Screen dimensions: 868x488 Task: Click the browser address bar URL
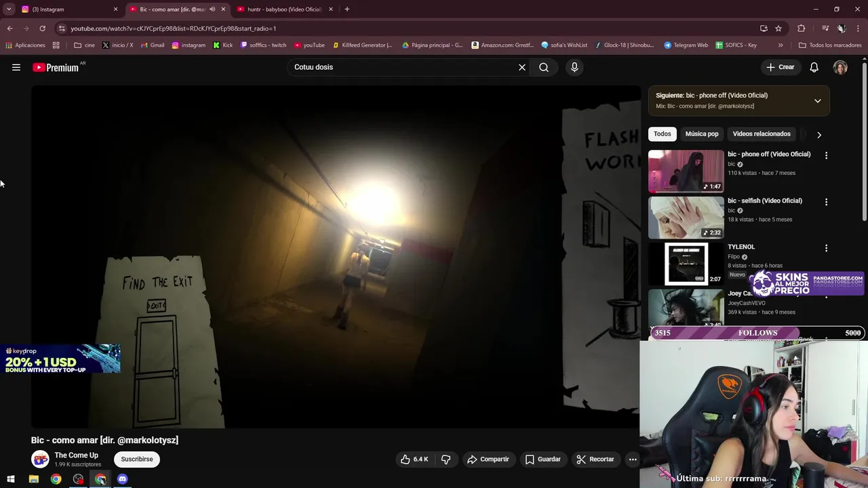tap(173, 28)
